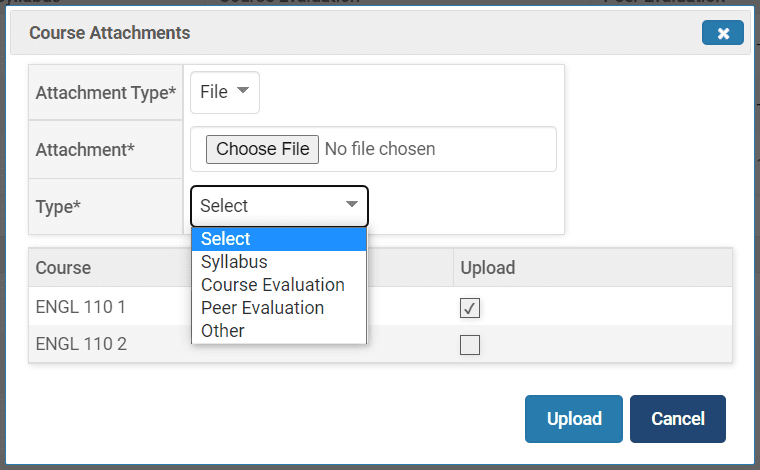Uncheck the ENGL 110 1 upload checkbox
The image size is (760, 470).
click(x=470, y=308)
